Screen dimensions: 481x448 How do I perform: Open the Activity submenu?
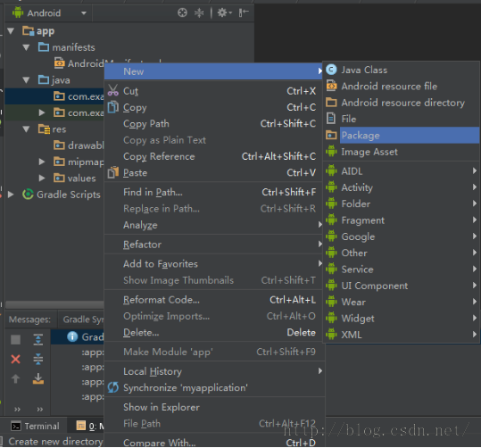point(402,187)
